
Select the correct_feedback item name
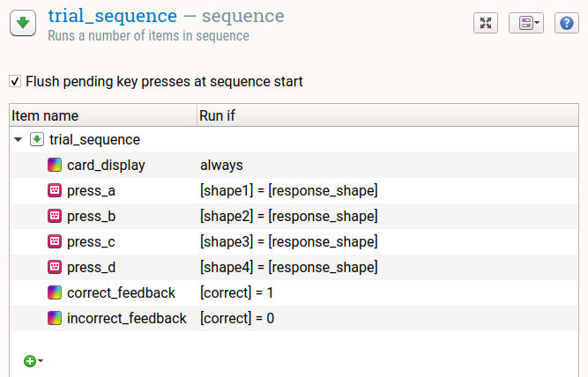[121, 292]
